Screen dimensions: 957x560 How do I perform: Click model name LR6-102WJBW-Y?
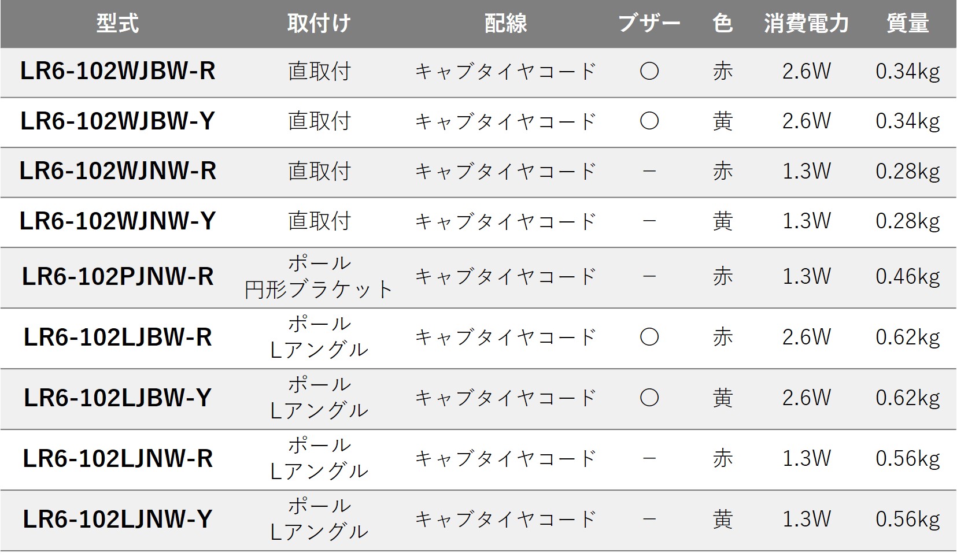click(117, 121)
